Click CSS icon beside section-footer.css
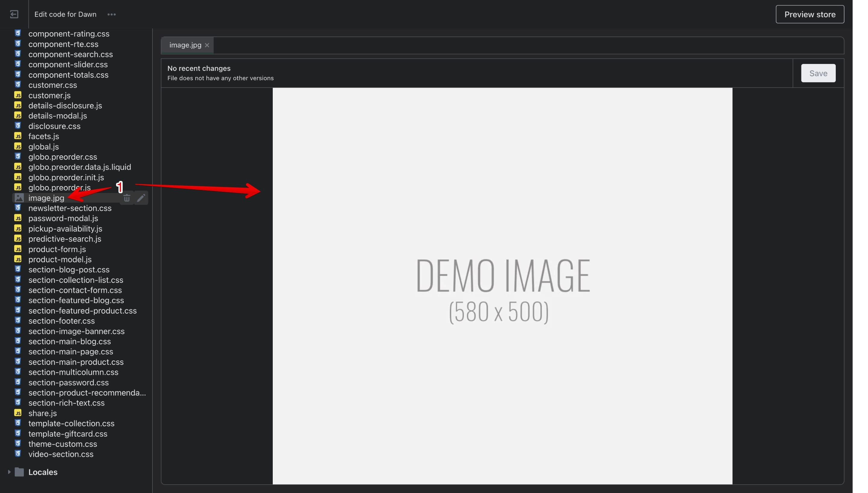Screen dimensions: 868x493 point(18,320)
